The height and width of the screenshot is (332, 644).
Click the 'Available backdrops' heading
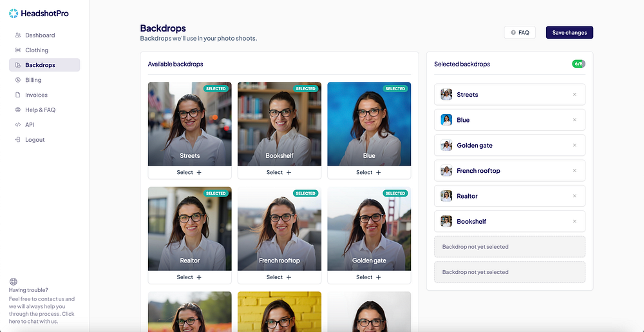(175, 64)
